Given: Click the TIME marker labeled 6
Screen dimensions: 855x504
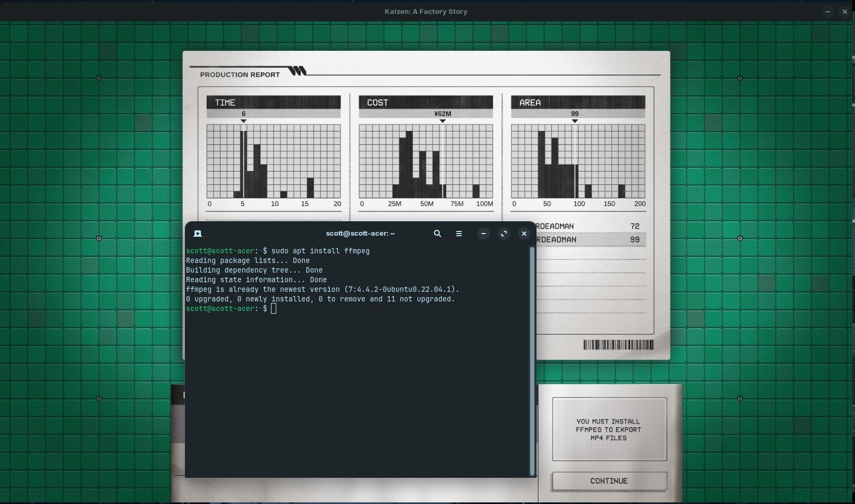Looking at the screenshot, I should 244,117.
